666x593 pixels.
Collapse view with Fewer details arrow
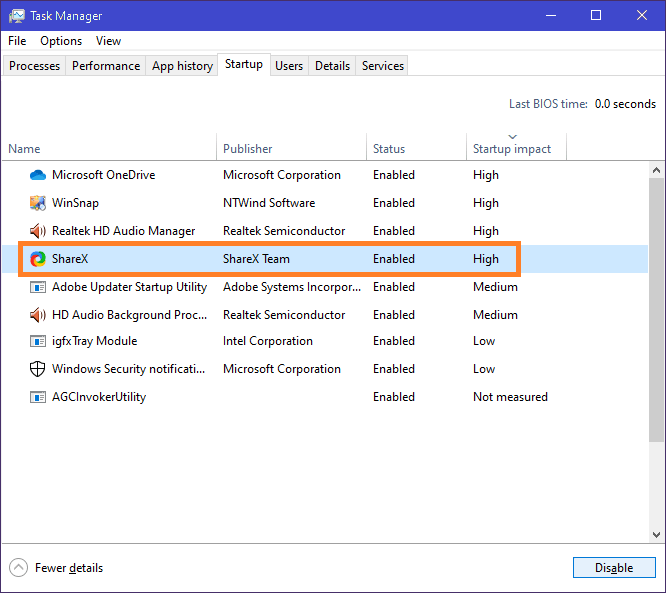pos(18,568)
